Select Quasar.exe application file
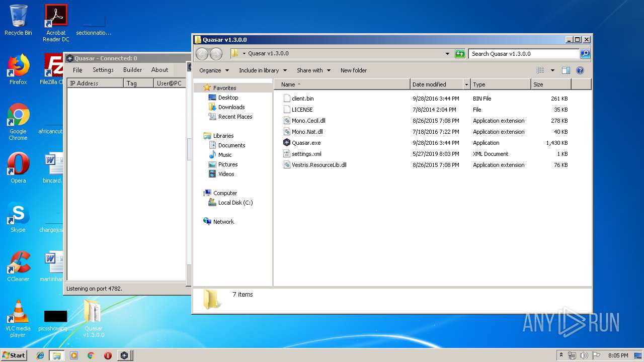The image size is (644, 362). click(x=306, y=143)
